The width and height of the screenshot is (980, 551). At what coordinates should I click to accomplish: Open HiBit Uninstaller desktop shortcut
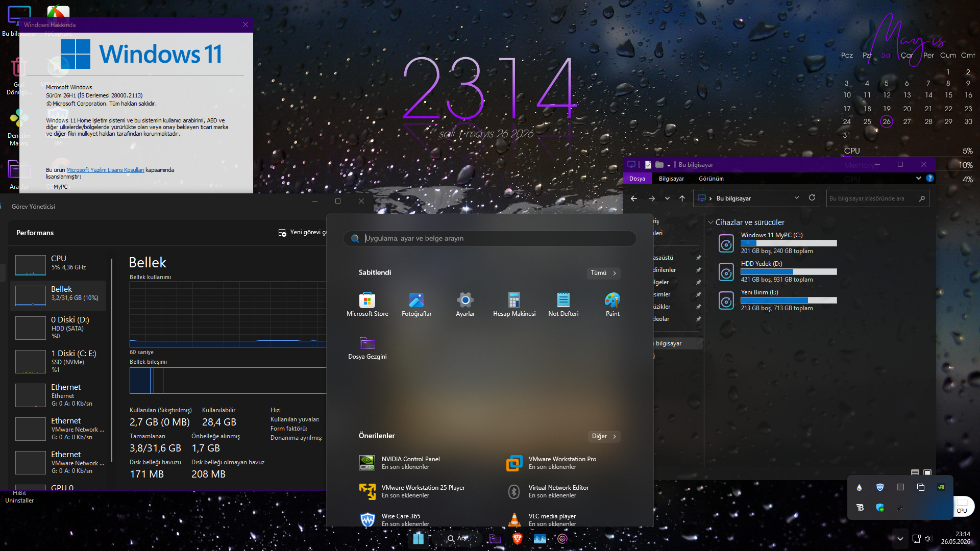(19, 496)
